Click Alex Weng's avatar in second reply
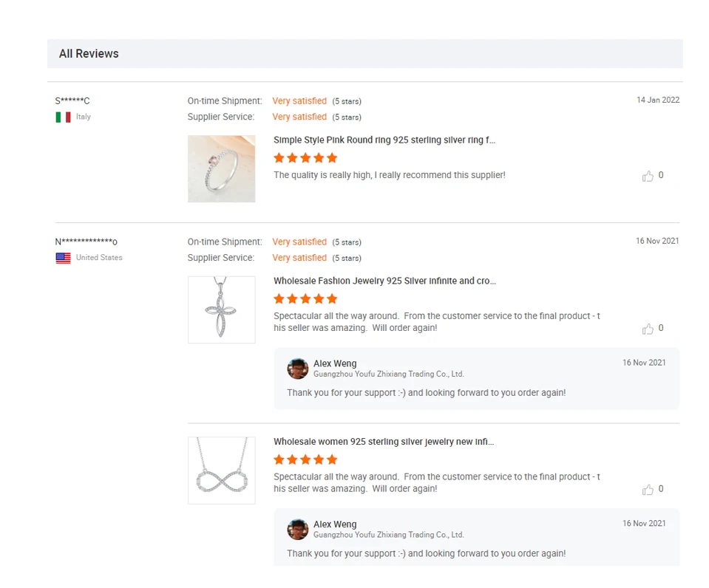 pyautogui.click(x=298, y=530)
